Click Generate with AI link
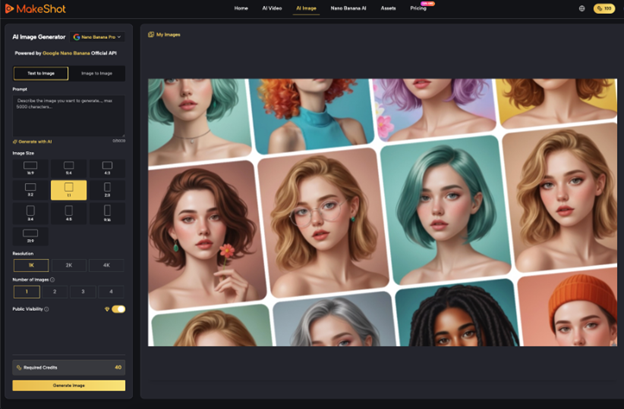This screenshot has width=624, height=409. tap(33, 142)
